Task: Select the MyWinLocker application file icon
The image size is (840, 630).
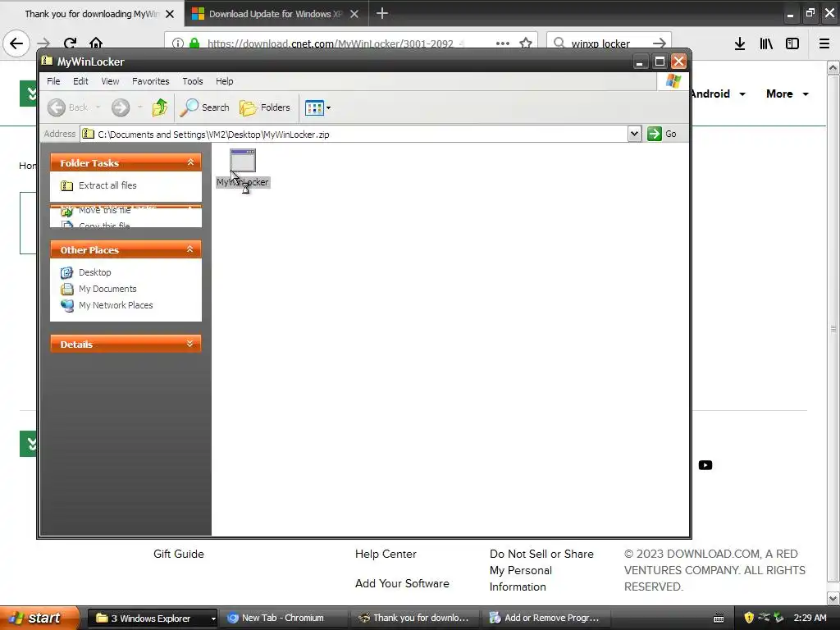Action: click(243, 160)
